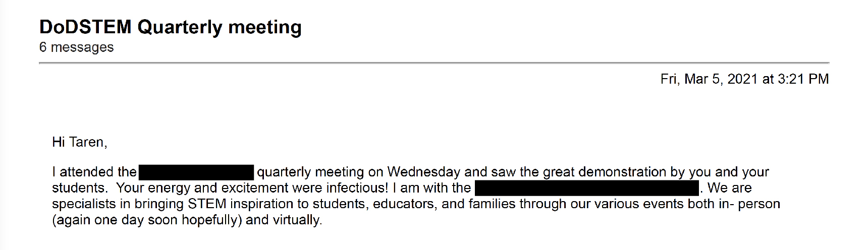
Task: Click the word 'Wednesday' in the email
Action: click(423, 172)
